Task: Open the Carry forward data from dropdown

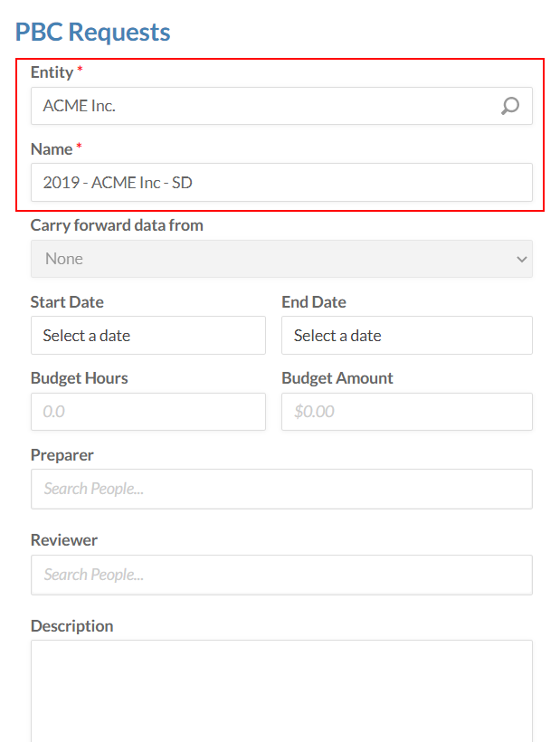Action: [281, 259]
